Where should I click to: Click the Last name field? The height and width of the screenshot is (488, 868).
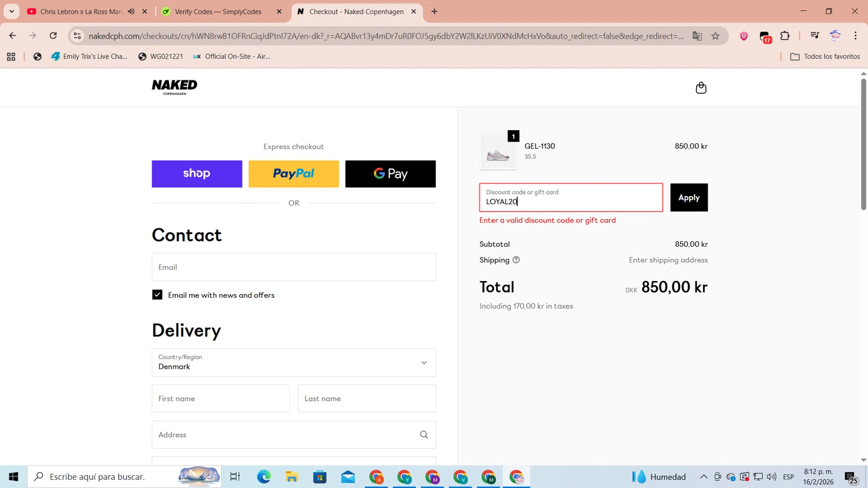(x=367, y=398)
